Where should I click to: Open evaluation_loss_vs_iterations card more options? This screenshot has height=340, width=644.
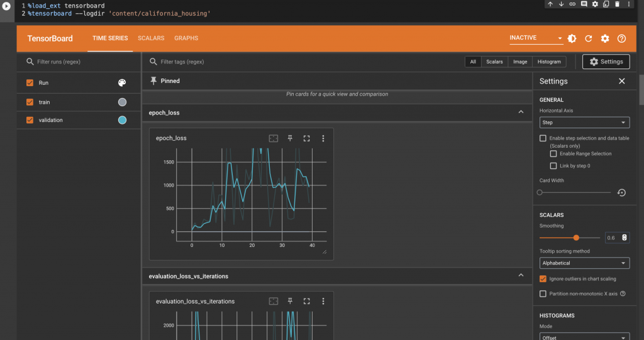[323, 301]
